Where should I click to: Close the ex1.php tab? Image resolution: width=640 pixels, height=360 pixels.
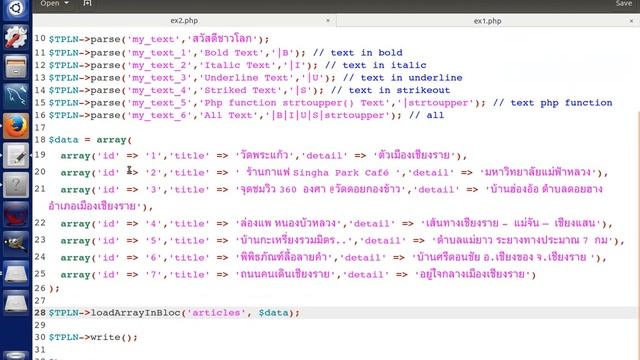click(631, 20)
